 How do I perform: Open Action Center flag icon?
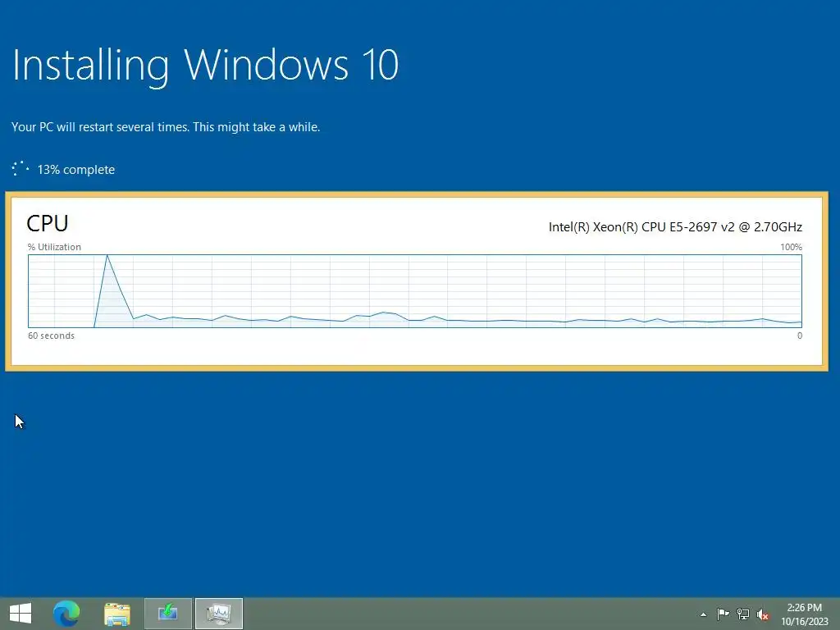(724, 614)
